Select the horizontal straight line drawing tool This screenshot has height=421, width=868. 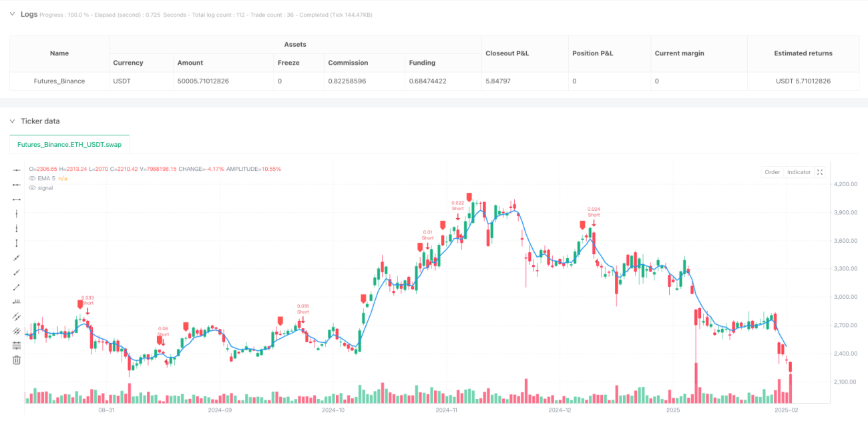click(x=17, y=170)
